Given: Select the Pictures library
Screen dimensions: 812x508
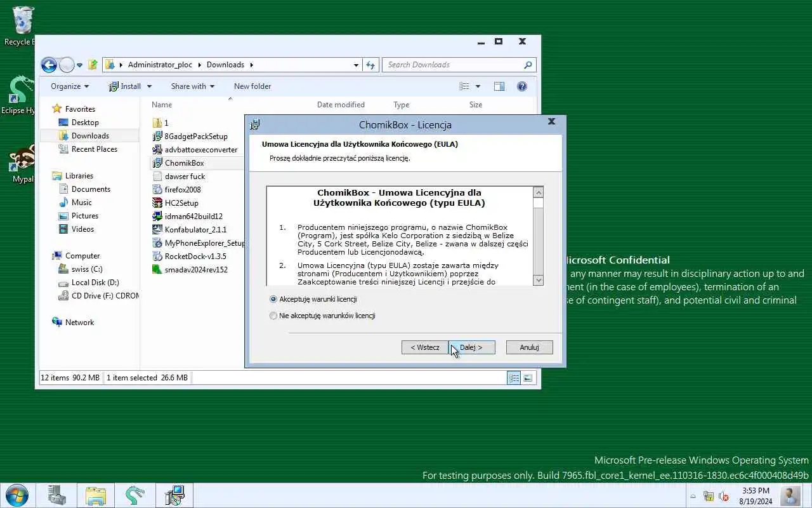Looking at the screenshot, I should pos(84,216).
